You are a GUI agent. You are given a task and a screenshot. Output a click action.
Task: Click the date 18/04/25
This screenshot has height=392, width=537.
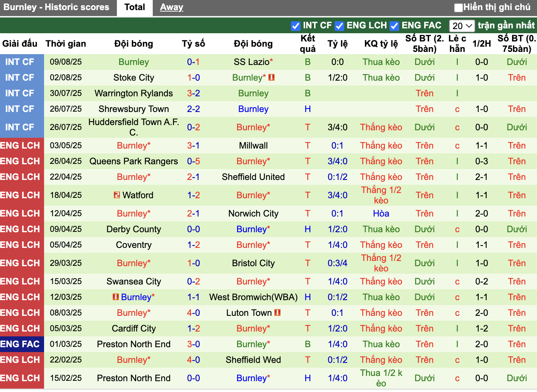66,195
